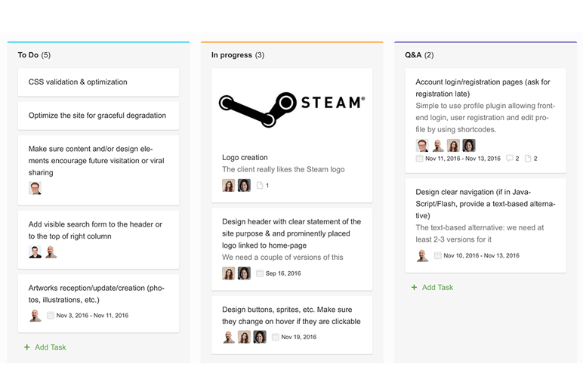The width and height of the screenshot is (583, 392).
Task: Click attachment icon on Account login task
Action: pos(528,159)
